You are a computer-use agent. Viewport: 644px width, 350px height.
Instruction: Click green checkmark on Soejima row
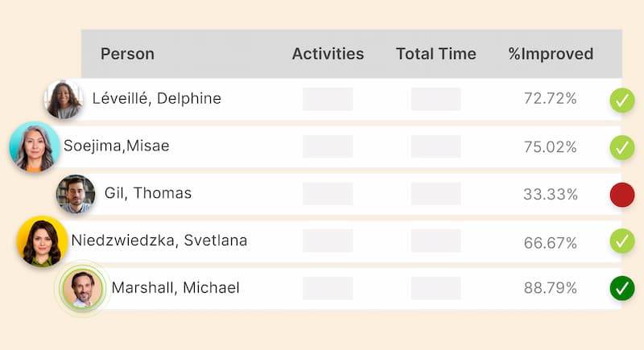coord(621,147)
